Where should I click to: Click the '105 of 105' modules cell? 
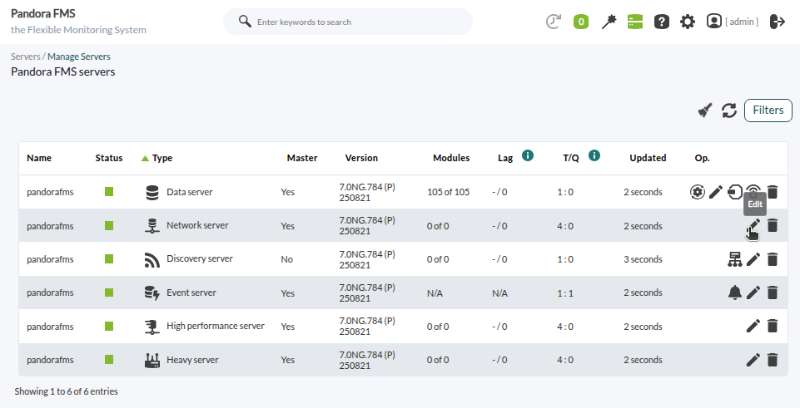(x=448, y=192)
